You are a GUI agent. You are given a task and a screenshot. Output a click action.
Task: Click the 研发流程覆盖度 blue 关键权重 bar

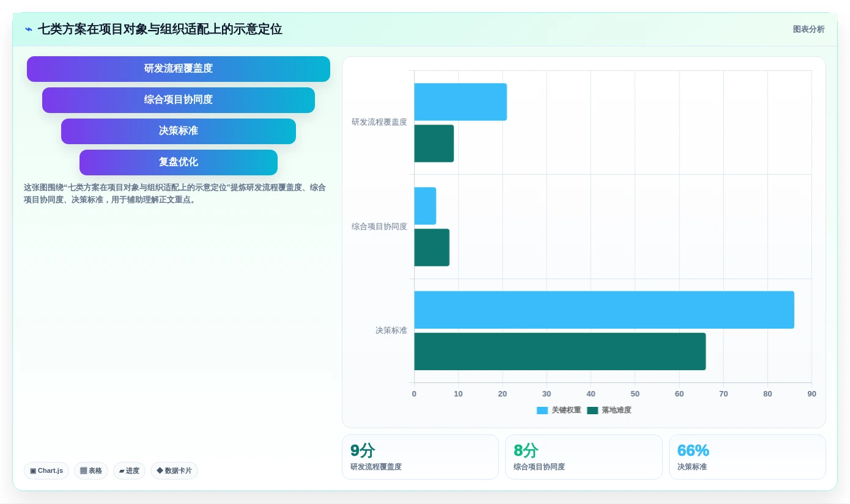click(460, 102)
